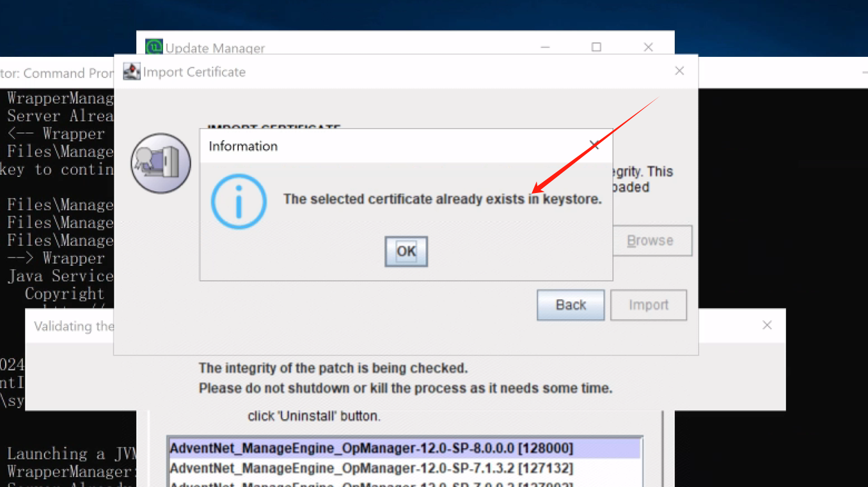This screenshot has height=487, width=868.
Task: Click the Update Manager title bar icon
Action: coord(154,47)
